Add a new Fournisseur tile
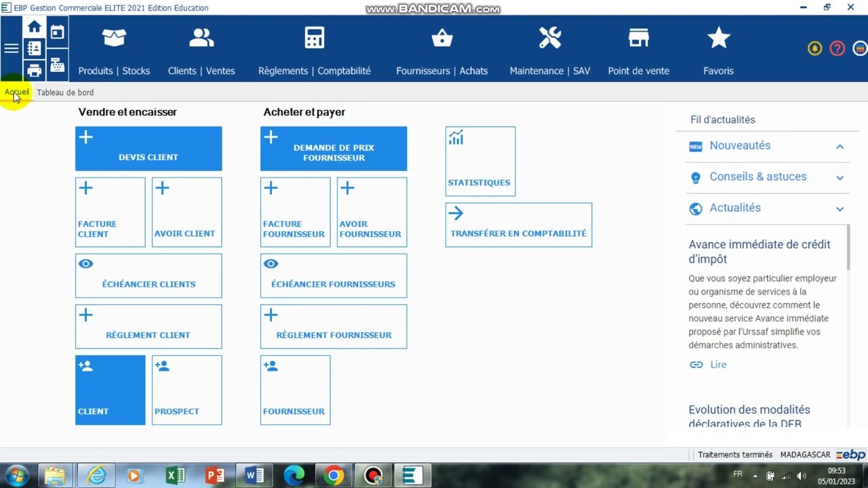 pos(295,390)
